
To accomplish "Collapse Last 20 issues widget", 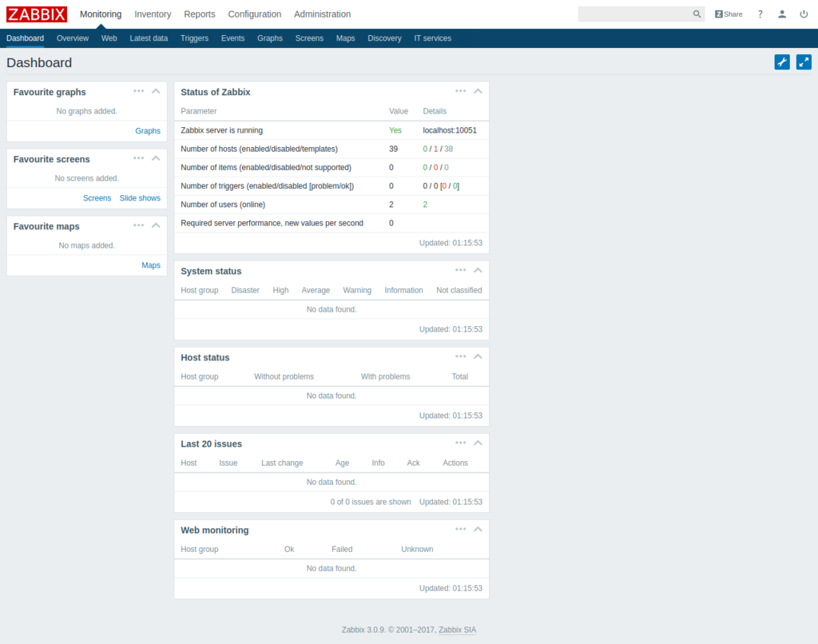I will 478,443.
